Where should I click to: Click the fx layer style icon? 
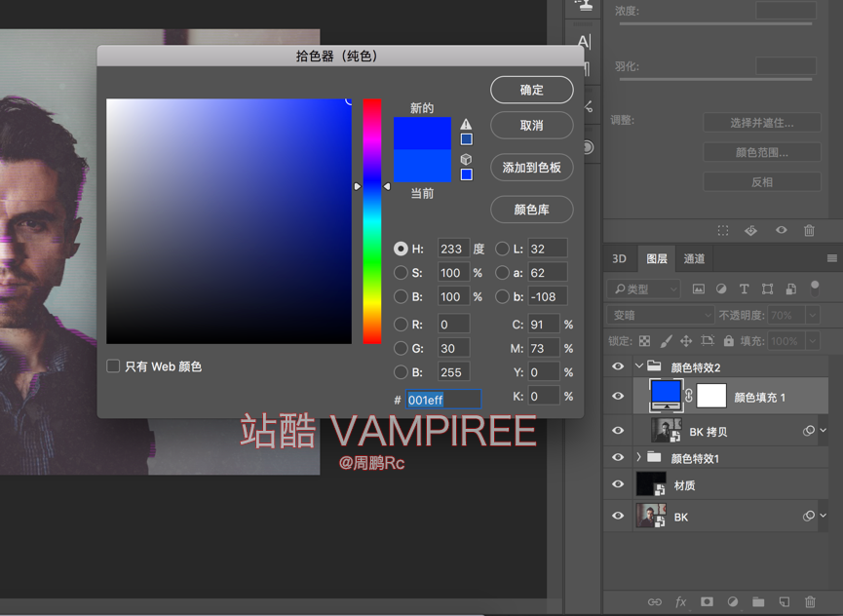[x=680, y=602]
